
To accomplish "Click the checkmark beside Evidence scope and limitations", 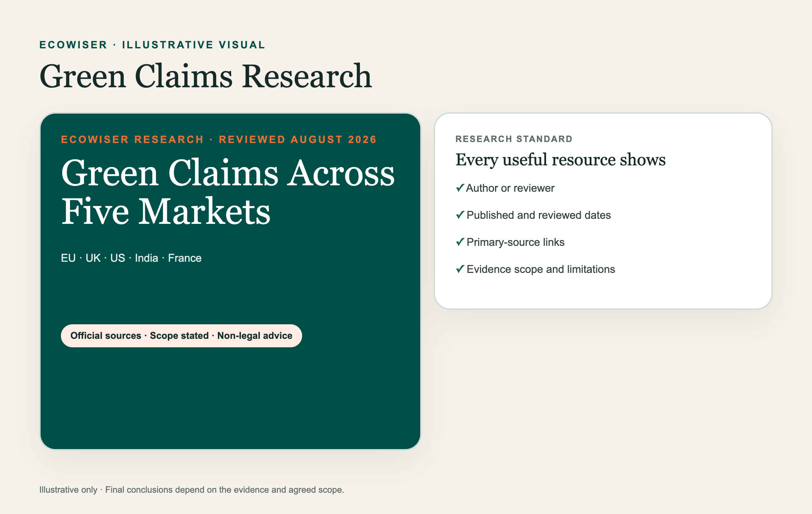I will [460, 269].
